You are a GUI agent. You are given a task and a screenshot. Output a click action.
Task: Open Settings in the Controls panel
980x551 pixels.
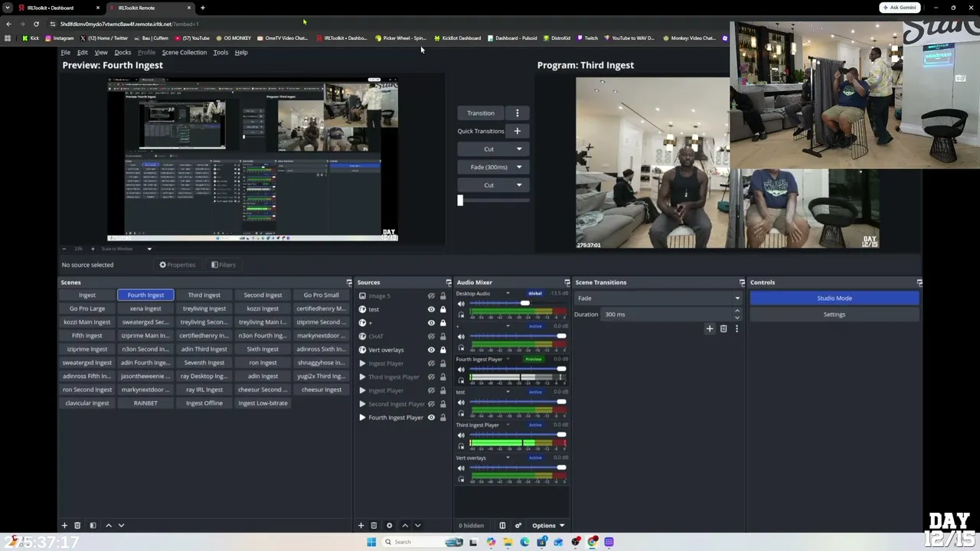(834, 315)
